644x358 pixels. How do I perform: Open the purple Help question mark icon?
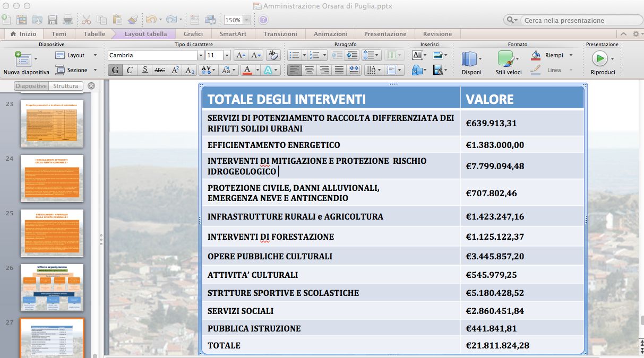[x=263, y=20]
